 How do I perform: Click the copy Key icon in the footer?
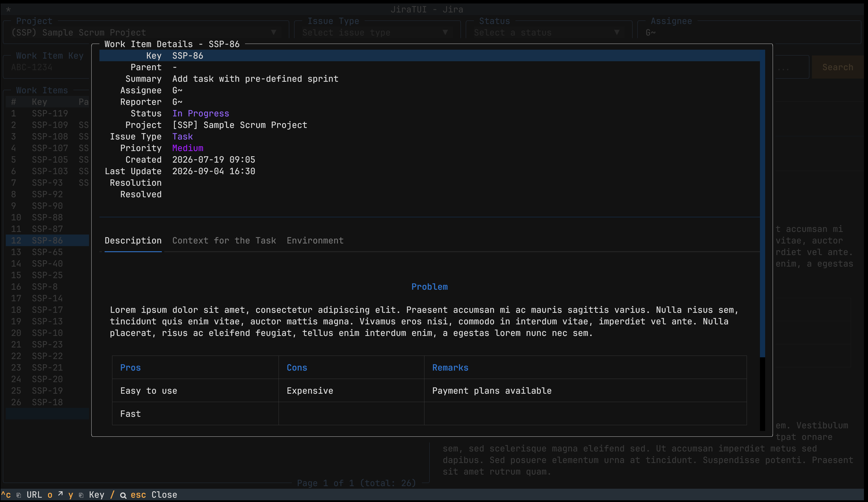81,495
